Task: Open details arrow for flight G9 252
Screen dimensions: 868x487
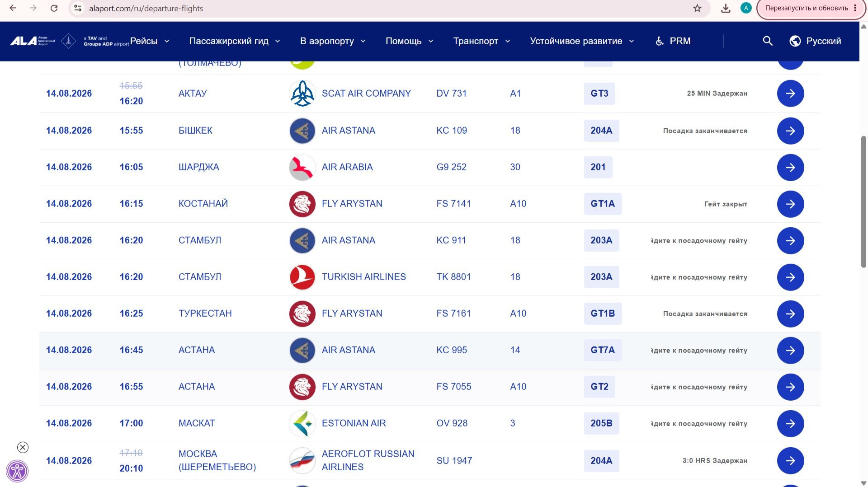Action: [790, 168]
